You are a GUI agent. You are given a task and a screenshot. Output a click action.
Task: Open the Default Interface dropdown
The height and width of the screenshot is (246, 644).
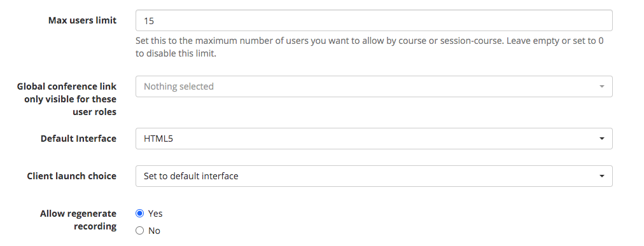point(374,139)
